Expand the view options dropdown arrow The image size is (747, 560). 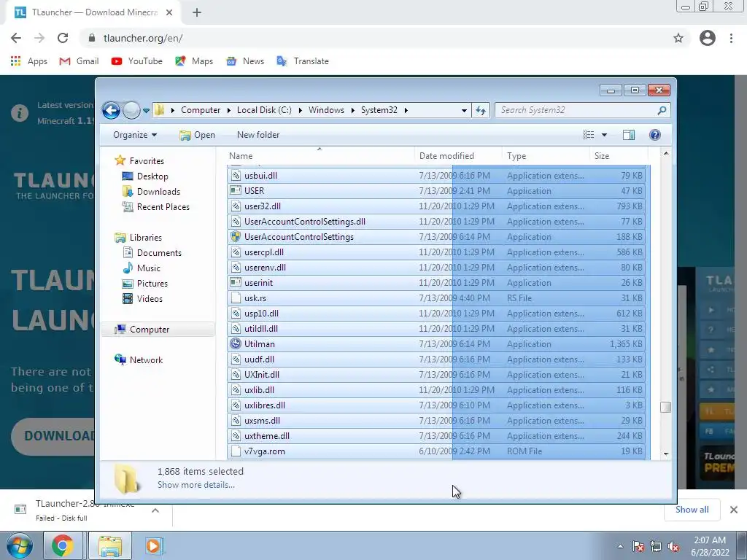pyautogui.click(x=604, y=135)
